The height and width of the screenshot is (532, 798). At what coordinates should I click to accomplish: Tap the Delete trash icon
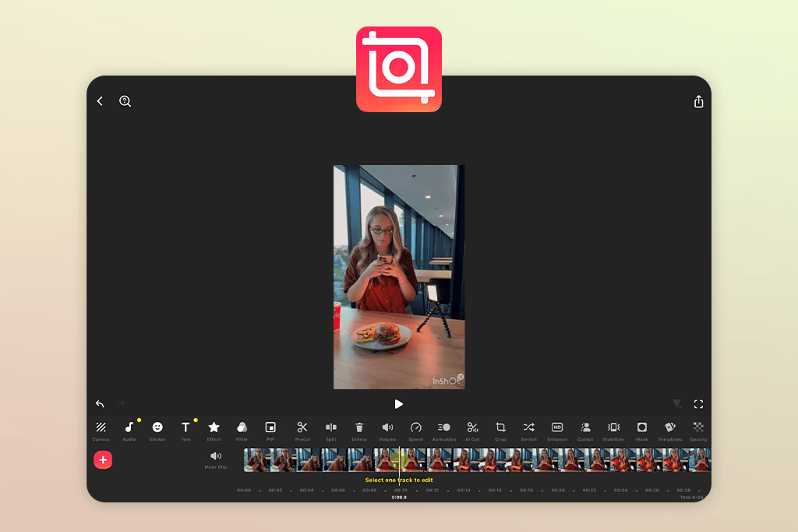click(x=359, y=431)
